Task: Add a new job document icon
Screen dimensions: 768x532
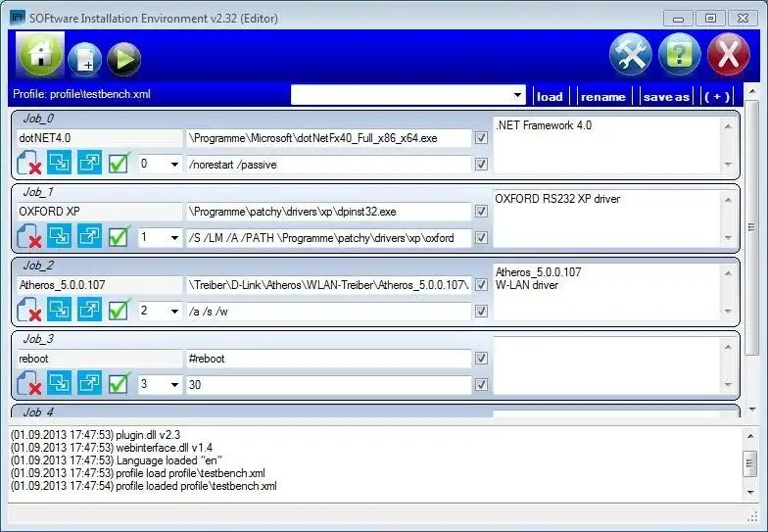Action: [85, 60]
